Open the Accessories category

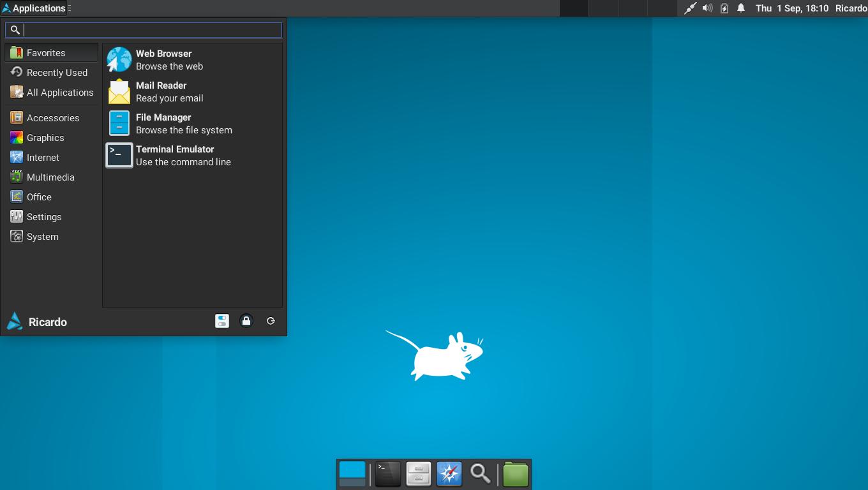point(51,118)
